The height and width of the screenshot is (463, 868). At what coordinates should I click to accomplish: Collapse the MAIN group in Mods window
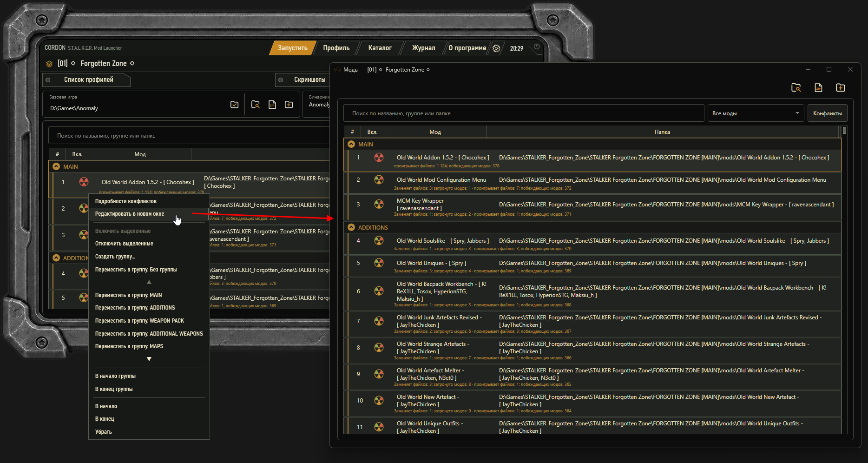pos(351,144)
